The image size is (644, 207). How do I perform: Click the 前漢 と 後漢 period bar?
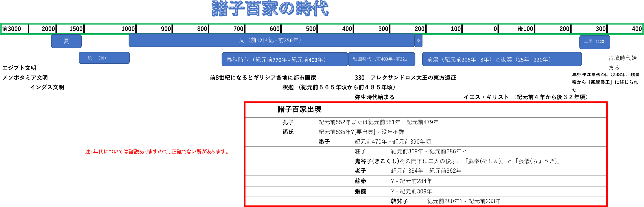502,59
